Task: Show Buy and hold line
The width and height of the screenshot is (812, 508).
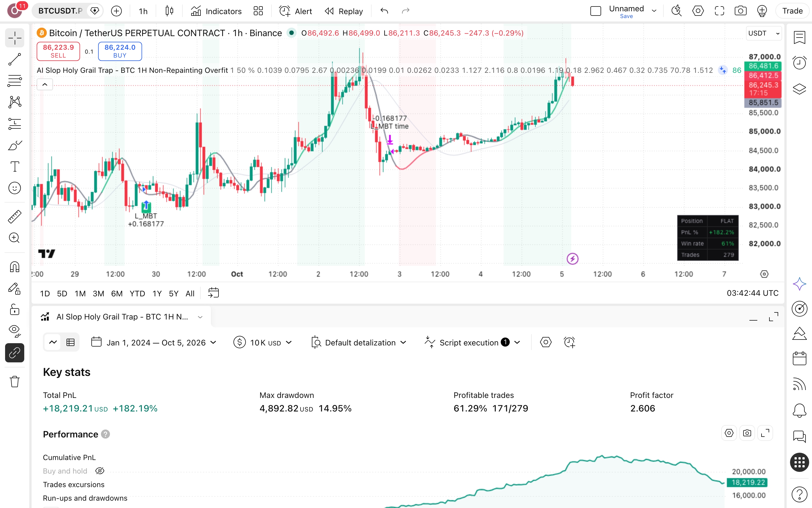Action: 100,471
